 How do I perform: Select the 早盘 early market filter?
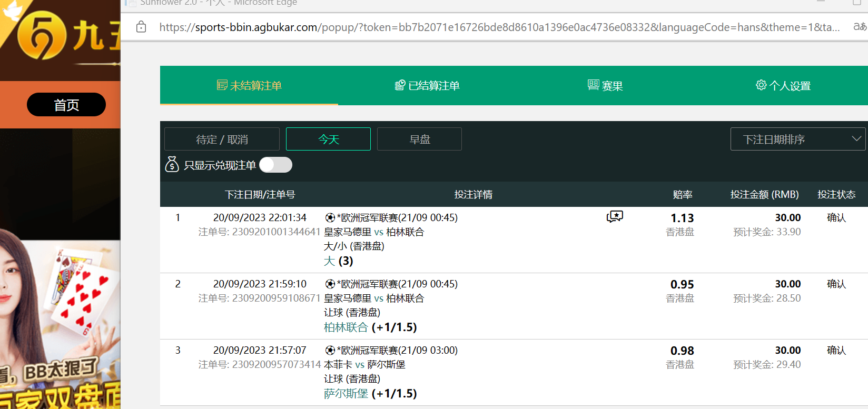[419, 139]
